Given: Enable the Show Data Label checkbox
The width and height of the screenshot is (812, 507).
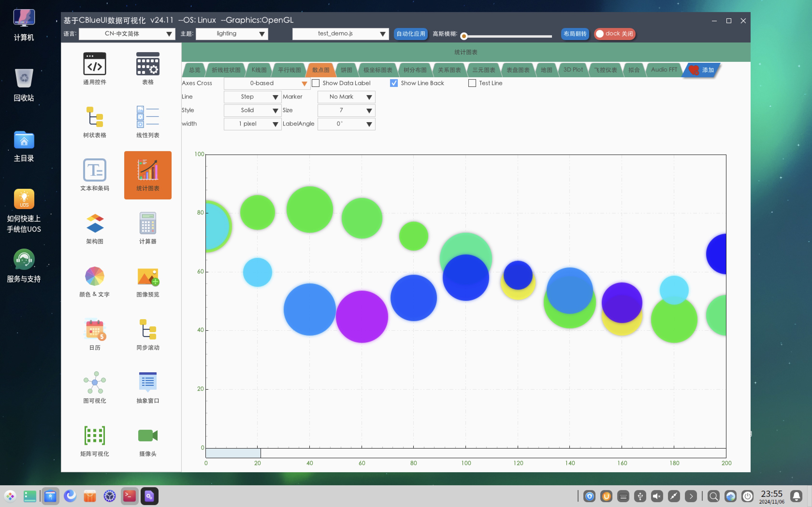Looking at the screenshot, I should tap(316, 83).
